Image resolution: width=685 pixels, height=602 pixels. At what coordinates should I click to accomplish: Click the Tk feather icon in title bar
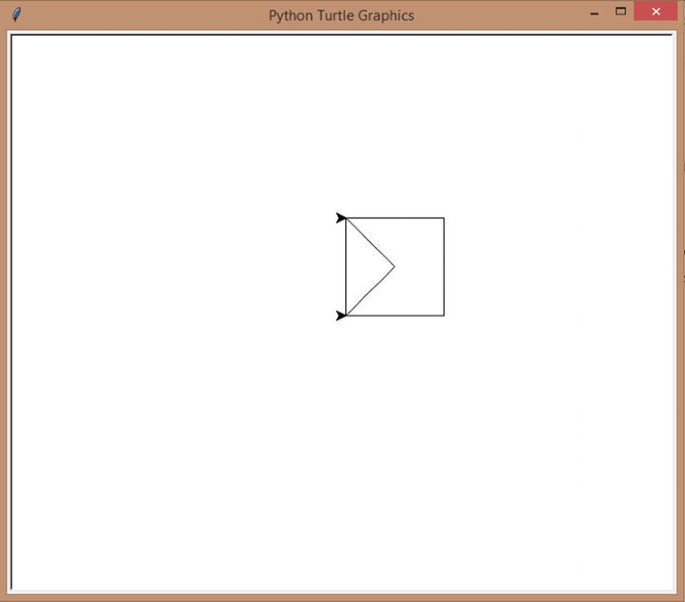coord(16,14)
